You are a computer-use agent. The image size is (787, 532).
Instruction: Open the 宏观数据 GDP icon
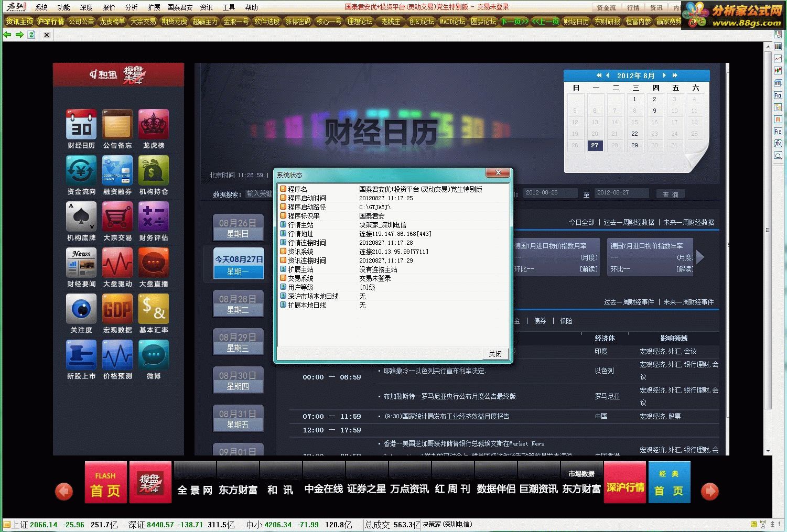[x=117, y=309]
